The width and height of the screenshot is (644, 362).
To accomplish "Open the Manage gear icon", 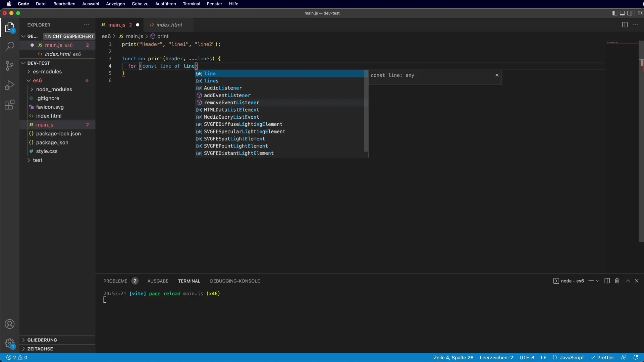I will pyautogui.click(x=10, y=344).
